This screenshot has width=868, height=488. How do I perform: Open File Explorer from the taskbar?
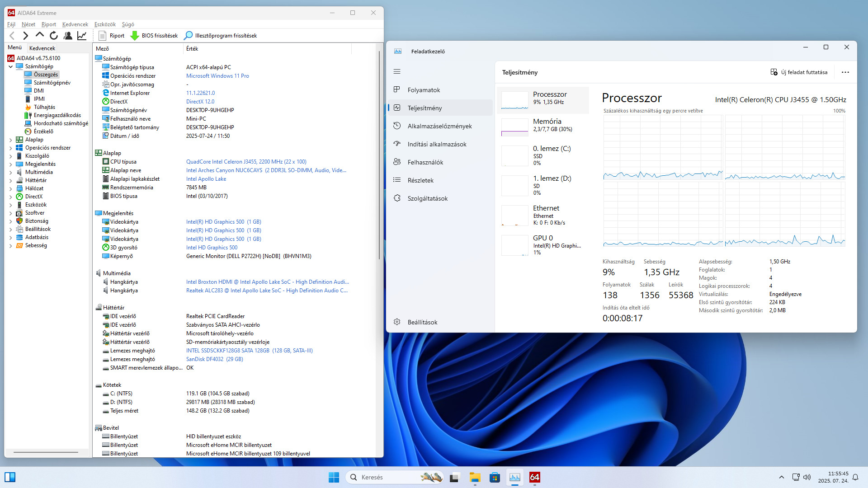[x=475, y=478]
